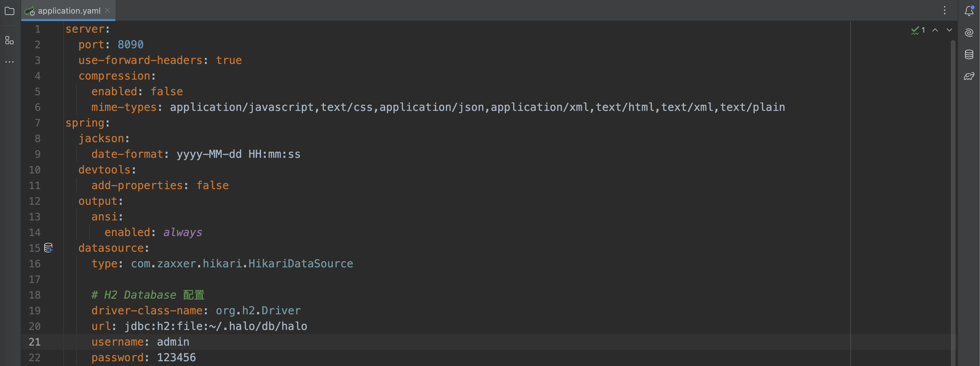Click the port value 8090
The height and width of the screenshot is (366, 980).
click(130, 45)
